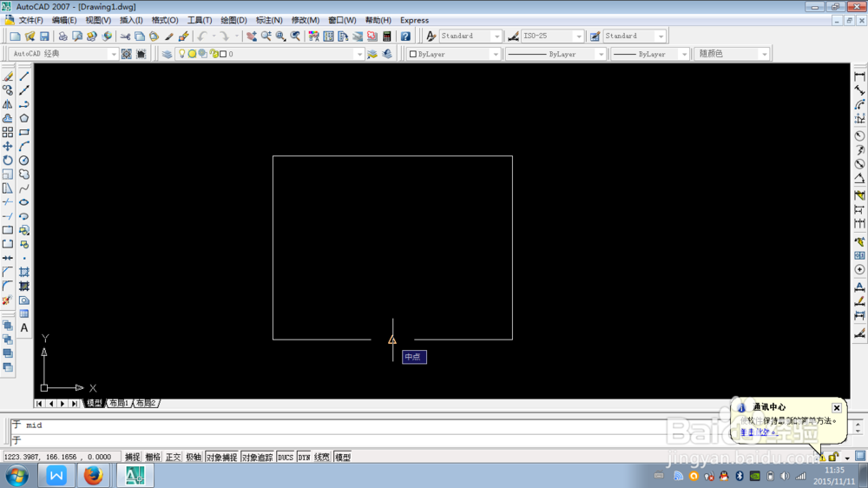Select the Ellipse draw tool
This screenshot has height=488, width=868.
[24, 202]
